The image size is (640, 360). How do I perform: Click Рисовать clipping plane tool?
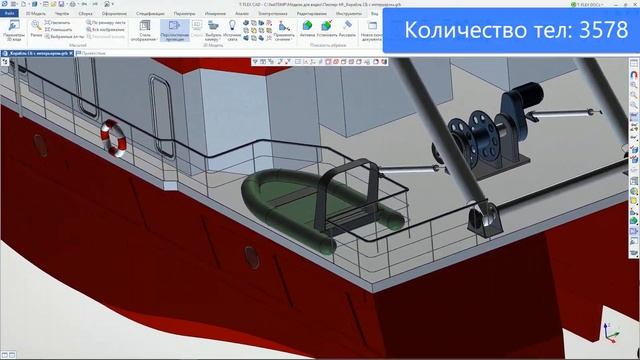pos(347,29)
